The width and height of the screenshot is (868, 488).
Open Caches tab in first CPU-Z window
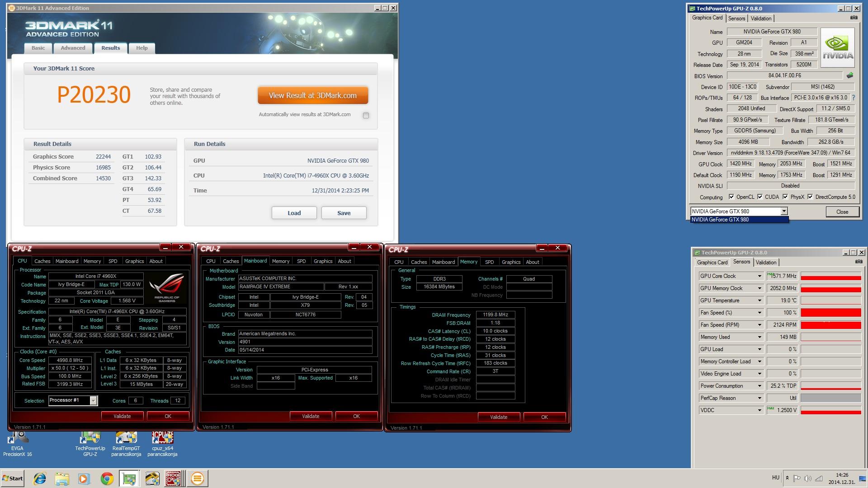pyautogui.click(x=42, y=261)
